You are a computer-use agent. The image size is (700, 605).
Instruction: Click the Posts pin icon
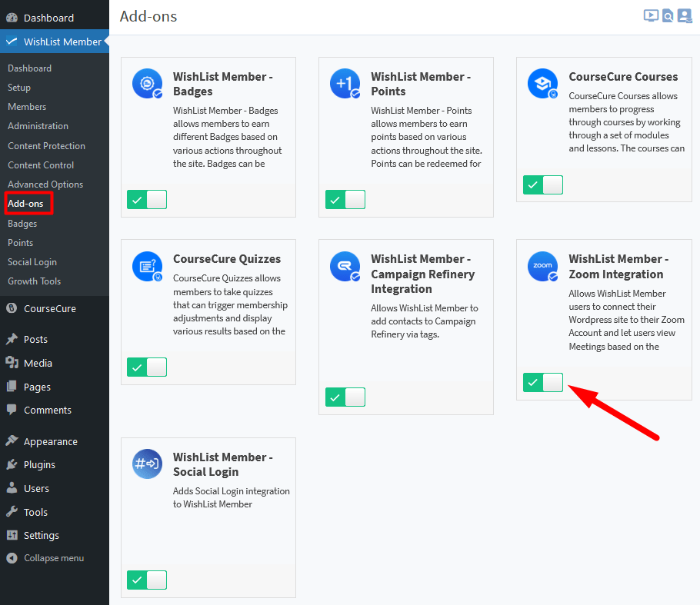click(x=12, y=339)
